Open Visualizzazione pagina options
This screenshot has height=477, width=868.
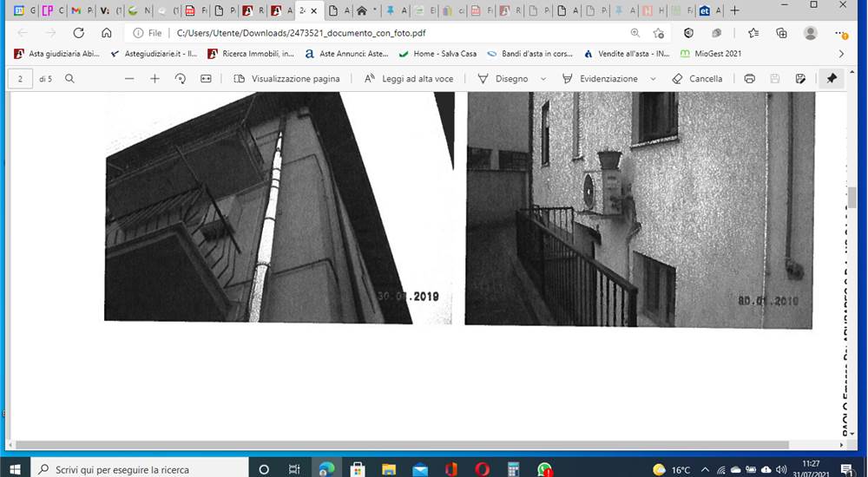coord(286,79)
